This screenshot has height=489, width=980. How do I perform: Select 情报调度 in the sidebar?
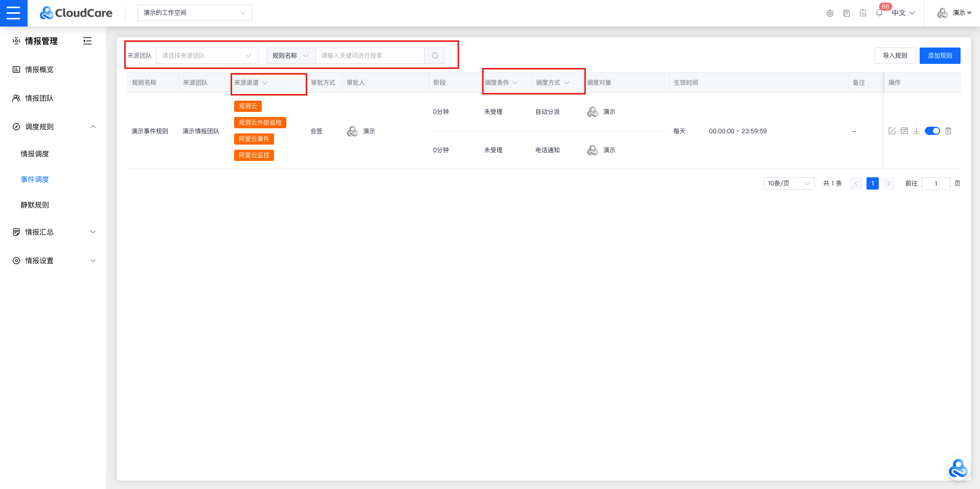click(x=35, y=154)
